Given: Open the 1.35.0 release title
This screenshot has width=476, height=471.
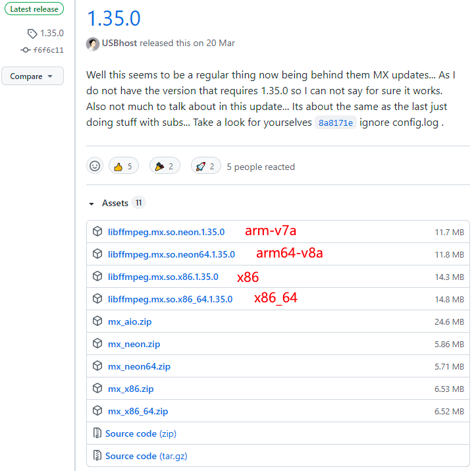Looking at the screenshot, I should (x=113, y=18).
